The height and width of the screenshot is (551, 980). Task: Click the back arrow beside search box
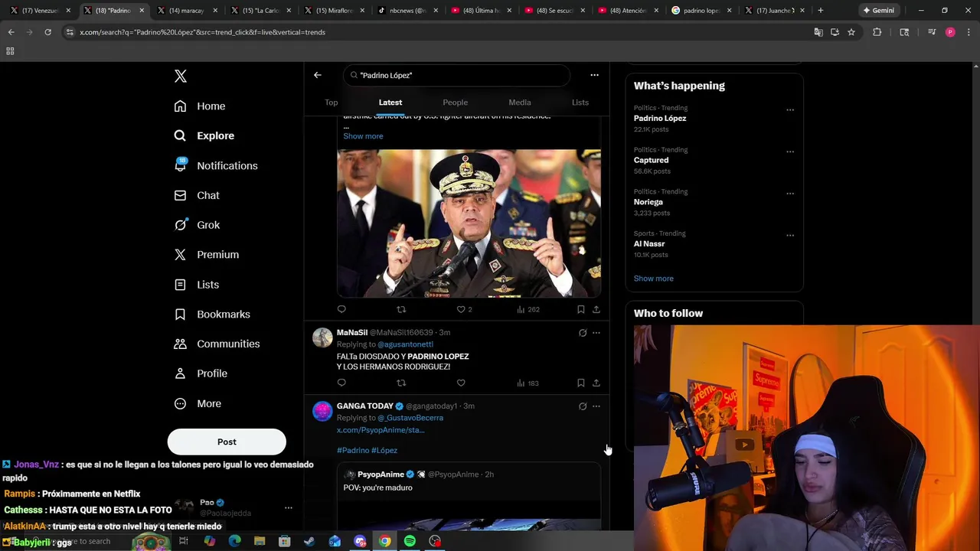click(x=318, y=75)
